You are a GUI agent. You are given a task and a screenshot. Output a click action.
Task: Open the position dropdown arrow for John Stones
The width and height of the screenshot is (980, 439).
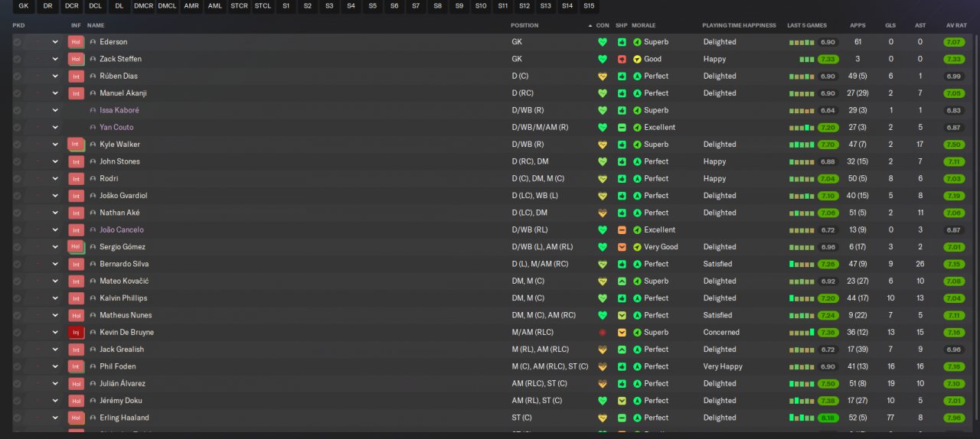[x=55, y=161]
